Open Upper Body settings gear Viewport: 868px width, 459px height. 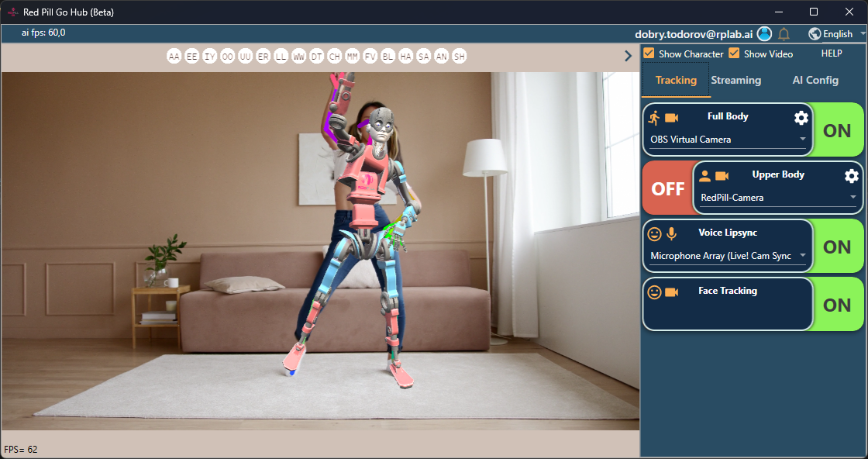click(x=851, y=176)
